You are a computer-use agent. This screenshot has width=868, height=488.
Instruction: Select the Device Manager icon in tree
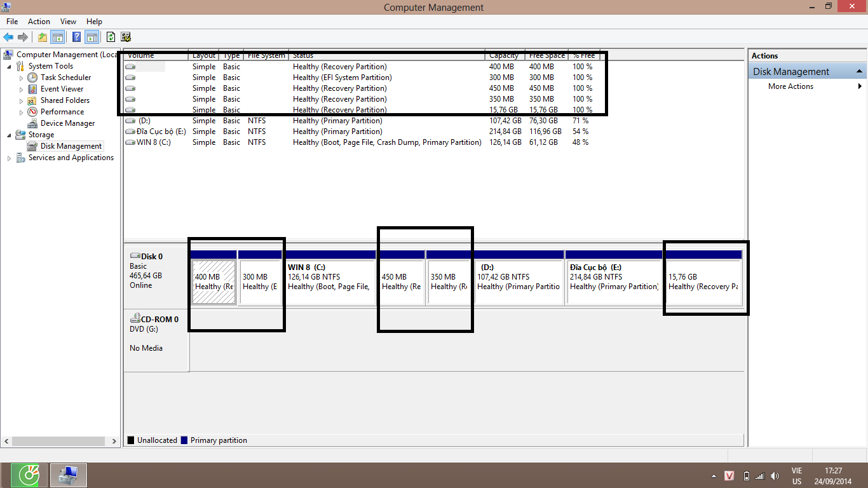(32, 123)
